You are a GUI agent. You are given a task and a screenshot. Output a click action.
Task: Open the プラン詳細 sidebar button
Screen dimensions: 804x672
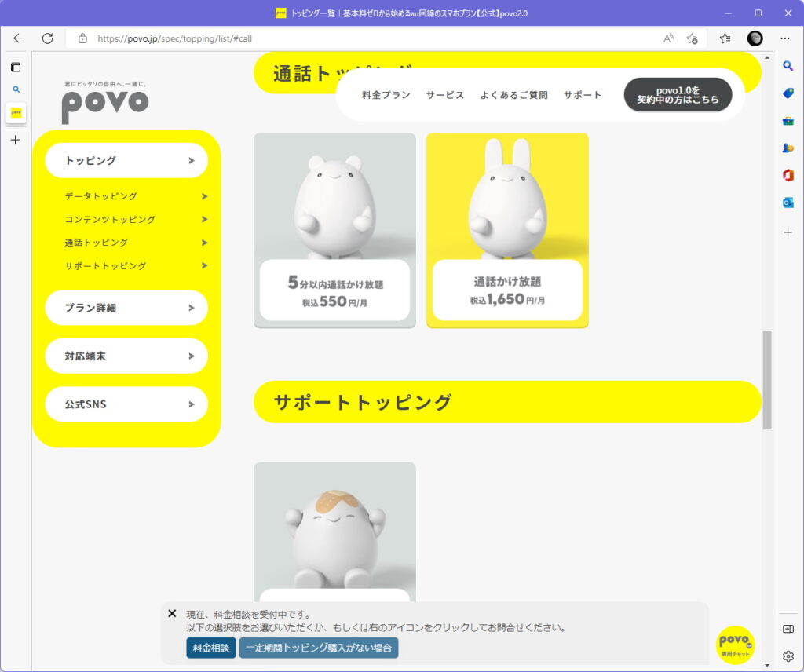click(x=126, y=308)
